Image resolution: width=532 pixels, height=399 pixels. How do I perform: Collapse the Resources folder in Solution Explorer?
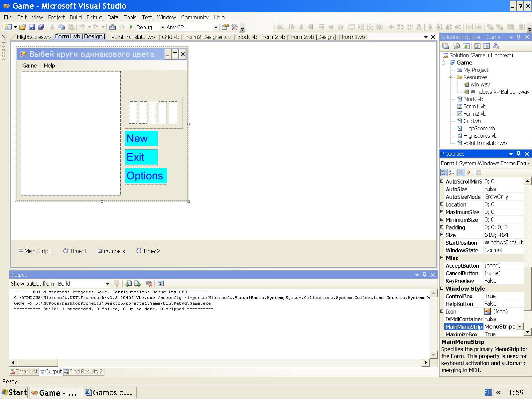pos(451,77)
